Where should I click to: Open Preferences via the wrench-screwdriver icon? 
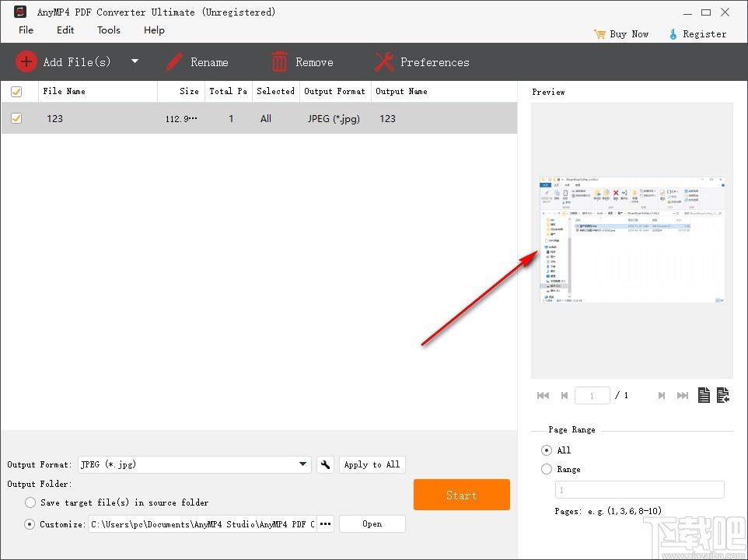pos(384,62)
